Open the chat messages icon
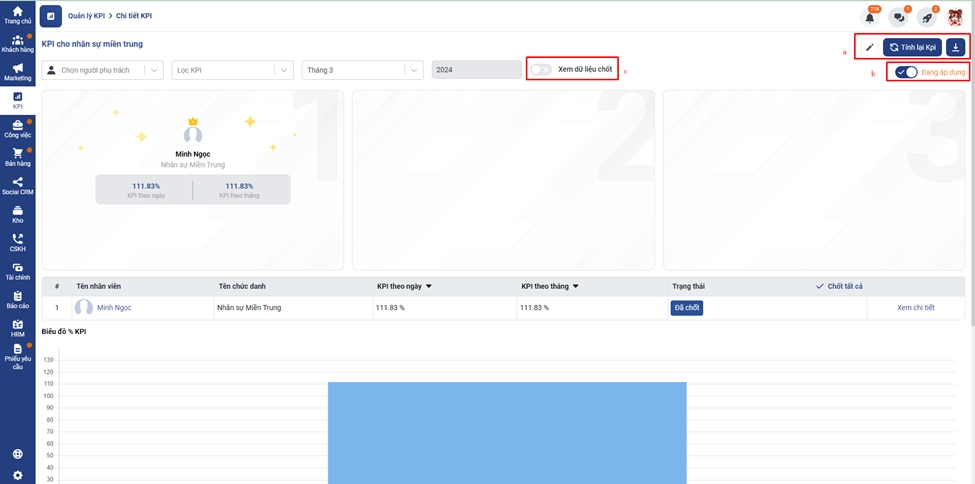975x484 pixels. (x=898, y=17)
